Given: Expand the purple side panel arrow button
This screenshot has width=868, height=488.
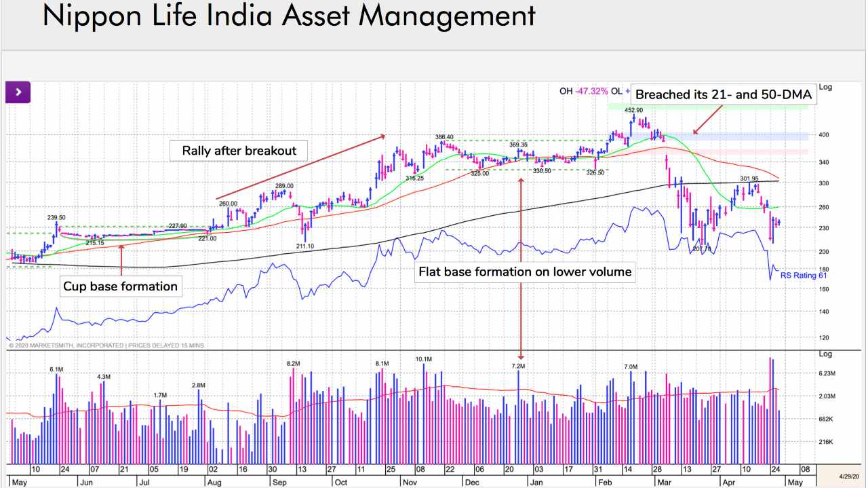Looking at the screenshot, I should pos(18,92).
